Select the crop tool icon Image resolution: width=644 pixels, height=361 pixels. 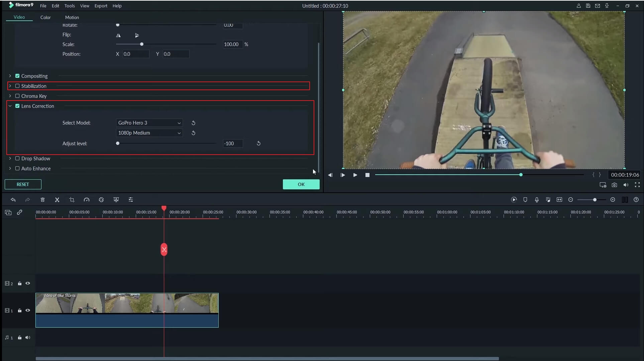[72, 200]
